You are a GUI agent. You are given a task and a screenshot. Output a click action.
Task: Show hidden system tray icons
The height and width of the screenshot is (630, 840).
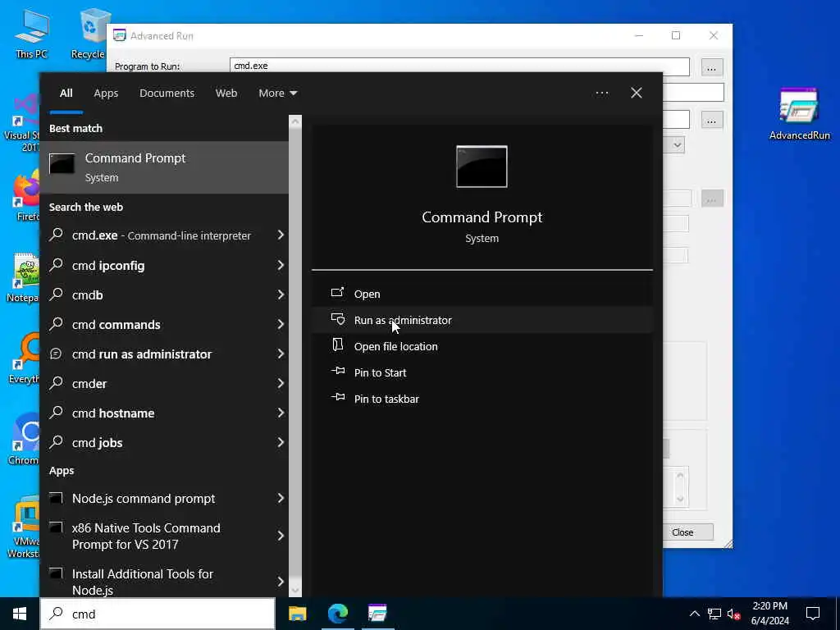[694, 614]
